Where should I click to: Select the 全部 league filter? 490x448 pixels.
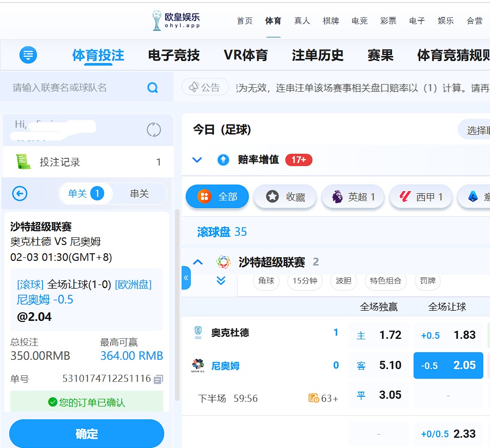pos(218,197)
